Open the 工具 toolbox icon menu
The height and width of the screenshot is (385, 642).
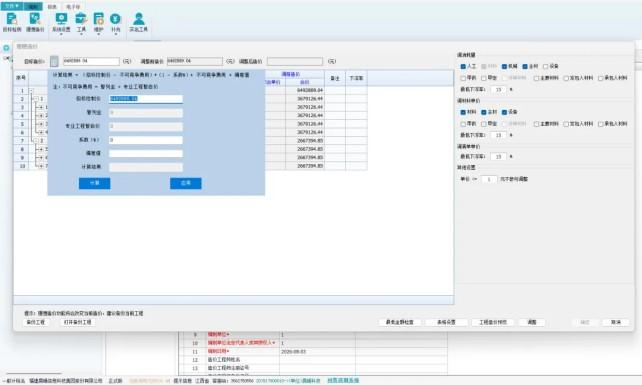(81, 23)
